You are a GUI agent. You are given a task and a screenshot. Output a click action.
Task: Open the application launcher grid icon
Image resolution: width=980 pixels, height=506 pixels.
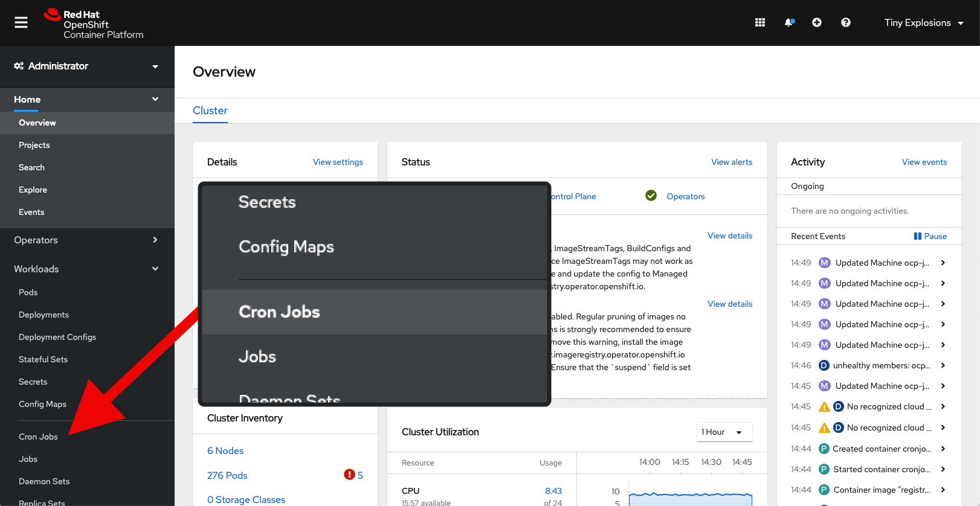[x=760, y=22]
